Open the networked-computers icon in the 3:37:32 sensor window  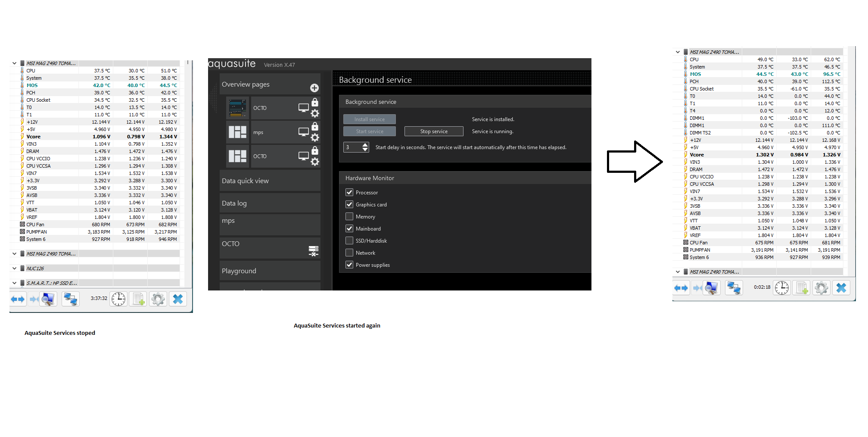[70, 299]
